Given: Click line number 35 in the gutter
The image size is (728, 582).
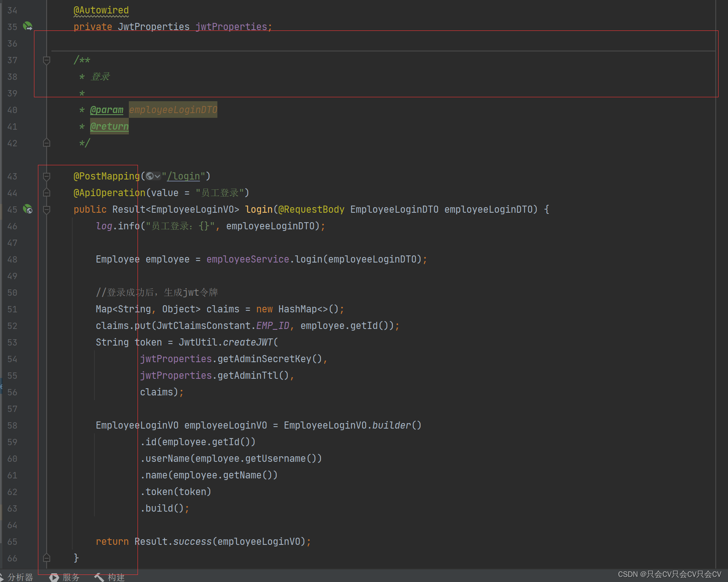Looking at the screenshot, I should pos(12,27).
